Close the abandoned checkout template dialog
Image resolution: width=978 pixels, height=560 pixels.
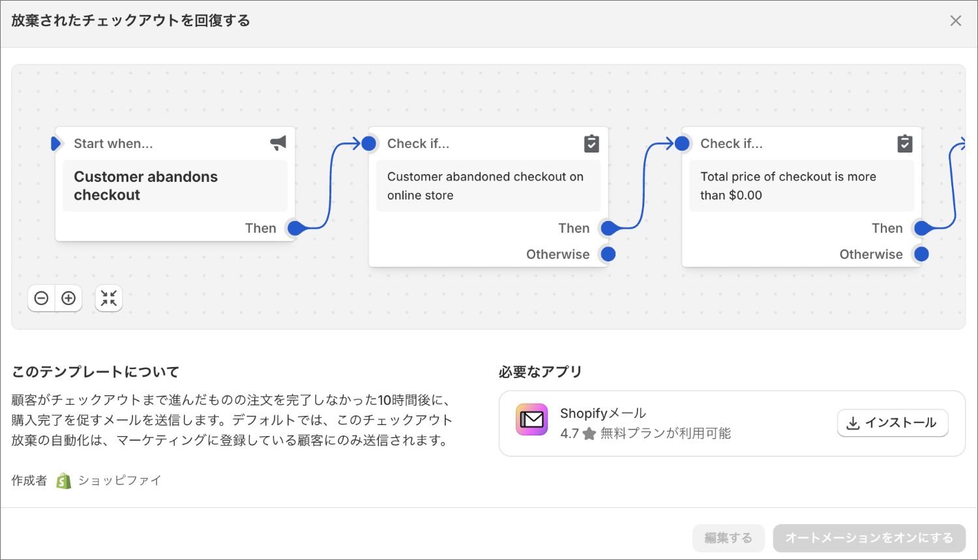click(x=955, y=21)
